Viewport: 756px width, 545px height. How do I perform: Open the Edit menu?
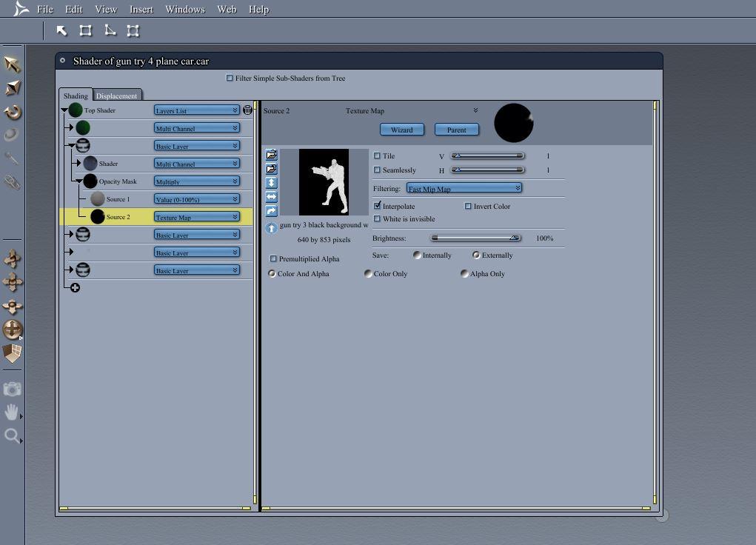tap(74, 9)
